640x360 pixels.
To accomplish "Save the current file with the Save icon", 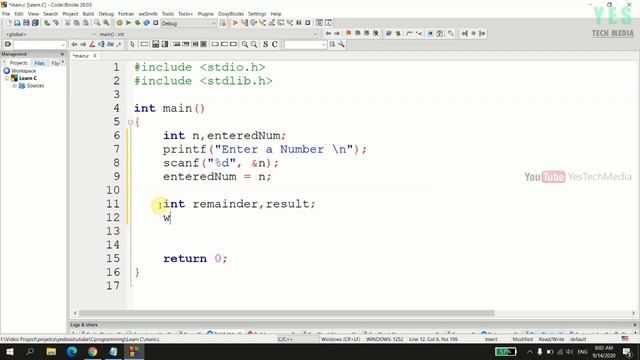I will click(26, 23).
